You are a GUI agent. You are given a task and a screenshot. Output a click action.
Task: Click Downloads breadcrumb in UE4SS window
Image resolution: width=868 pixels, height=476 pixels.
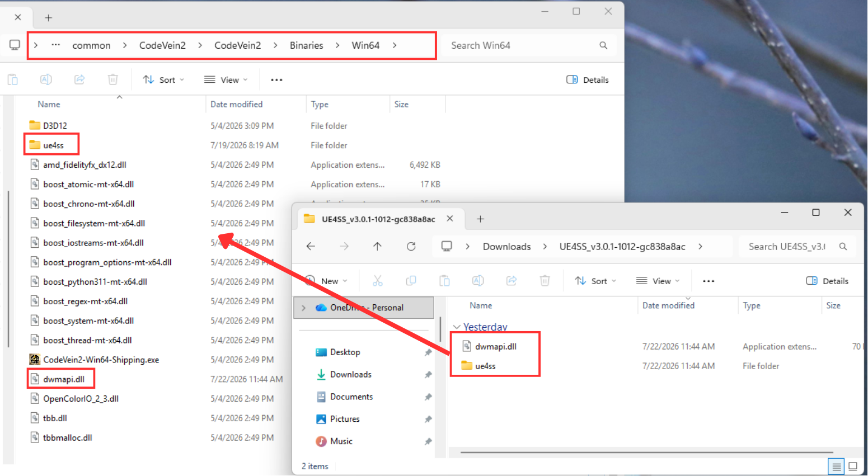coord(507,247)
